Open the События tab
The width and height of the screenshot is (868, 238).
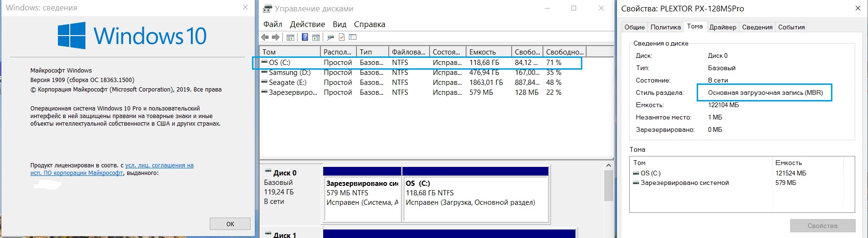tap(792, 27)
